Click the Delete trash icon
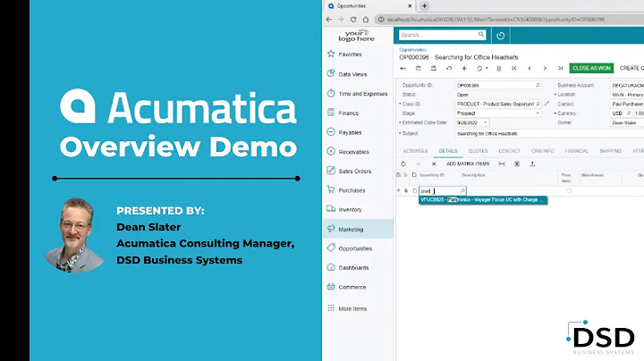Viewport: 644px width, 361px height. [499, 69]
